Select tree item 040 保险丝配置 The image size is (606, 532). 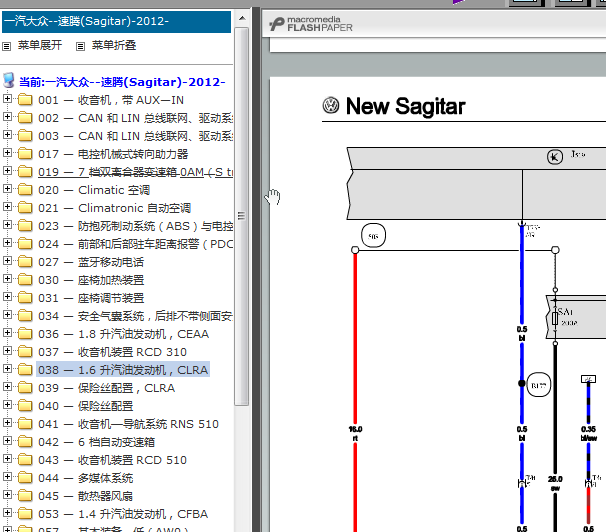(85, 406)
